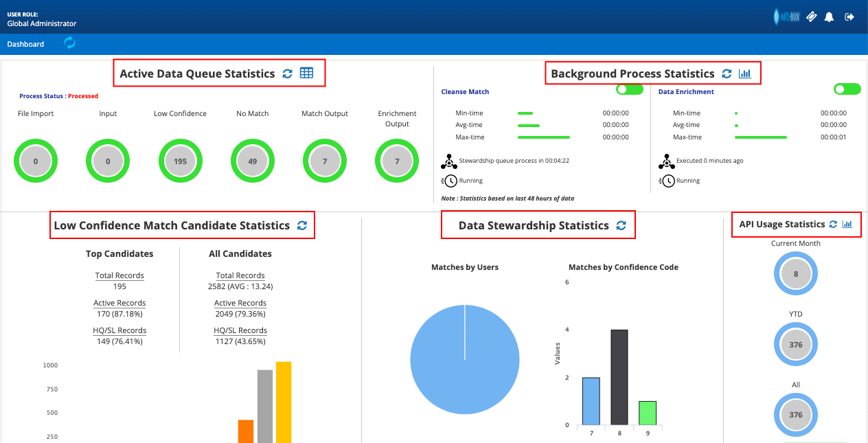Refresh Data Stewardship Statistics
Screen dimensions: 868x443
pyautogui.click(x=621, y=225)
